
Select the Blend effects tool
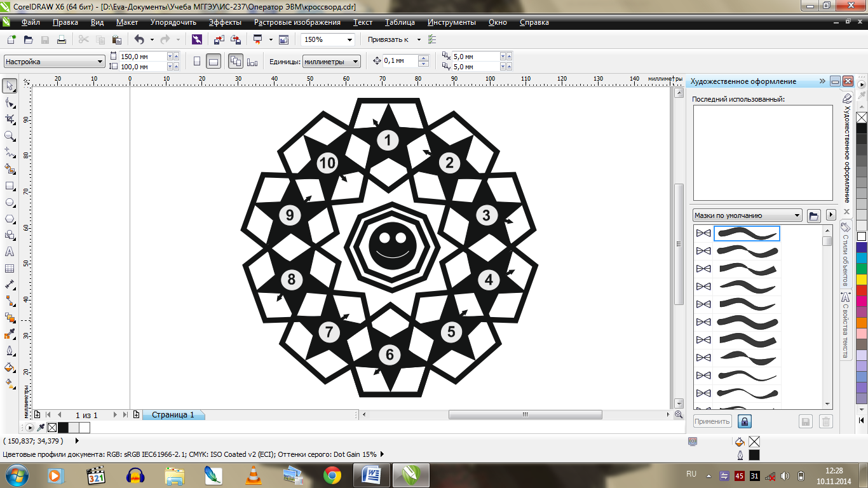pyautogui.click(x=10, y=318)
